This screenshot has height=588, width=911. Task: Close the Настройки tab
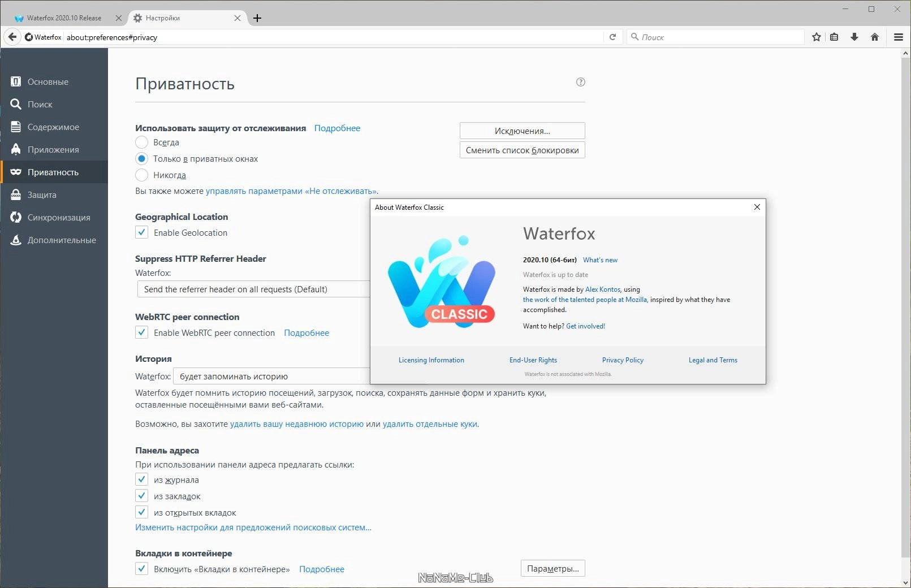pos(238,18)
